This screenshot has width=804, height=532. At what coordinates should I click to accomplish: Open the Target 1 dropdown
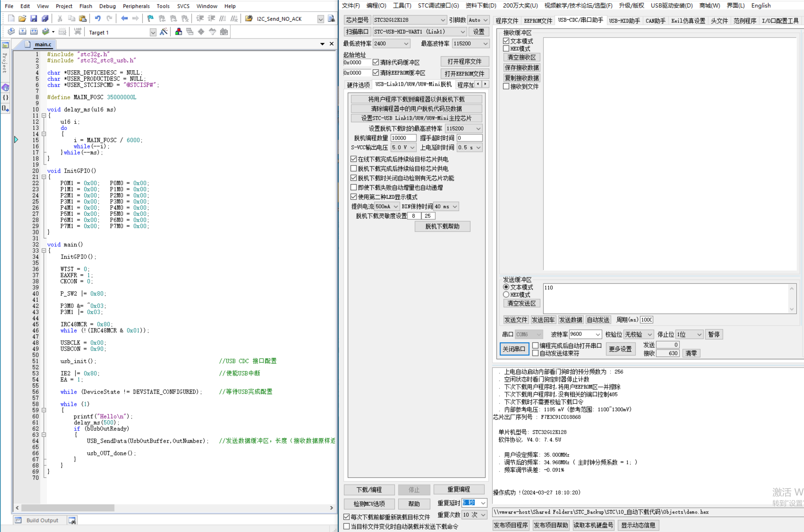(x=153, y=32)
